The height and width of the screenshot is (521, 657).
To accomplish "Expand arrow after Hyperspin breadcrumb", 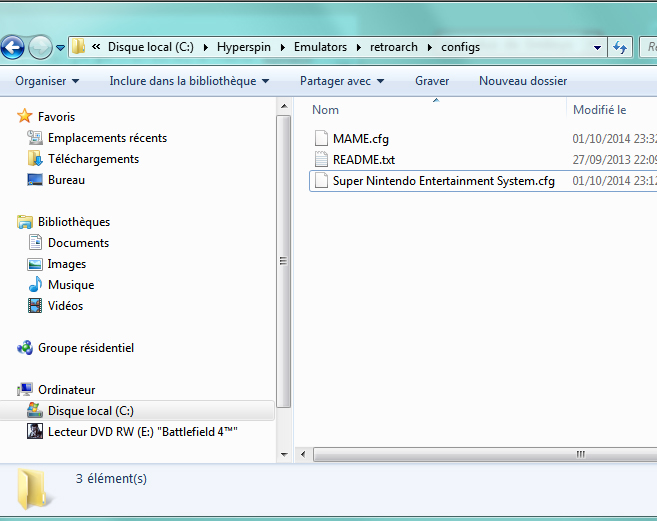I will pos(283,47).
